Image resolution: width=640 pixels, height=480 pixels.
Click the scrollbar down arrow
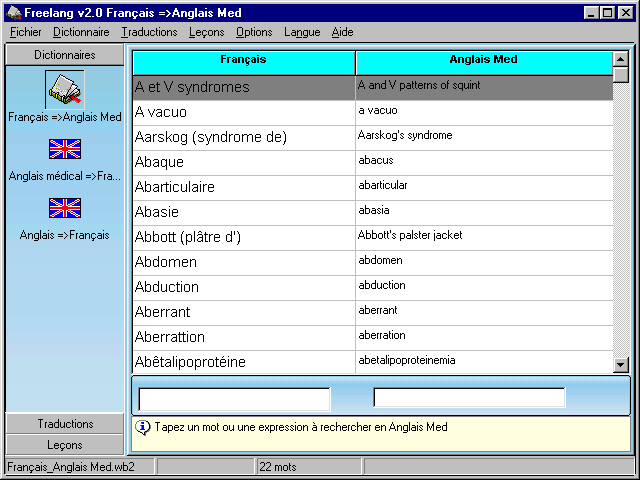click(x=621, y=364)
